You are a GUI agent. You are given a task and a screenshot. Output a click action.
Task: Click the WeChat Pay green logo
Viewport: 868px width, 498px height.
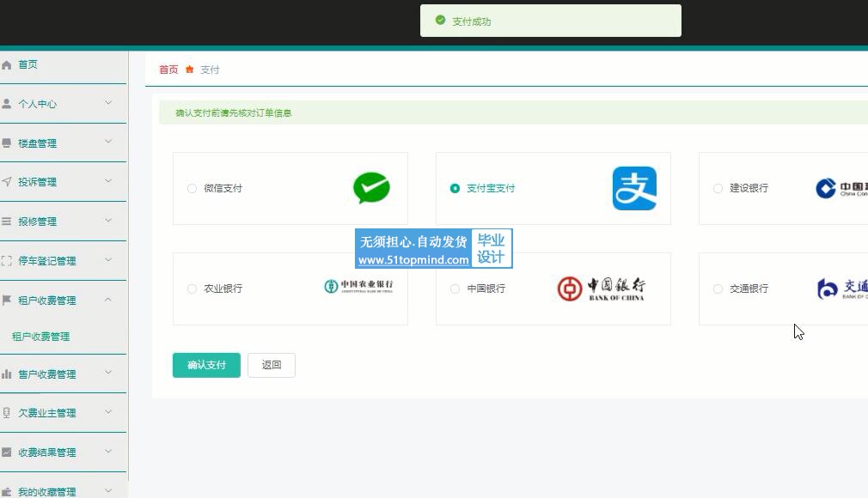coord(371,188)
